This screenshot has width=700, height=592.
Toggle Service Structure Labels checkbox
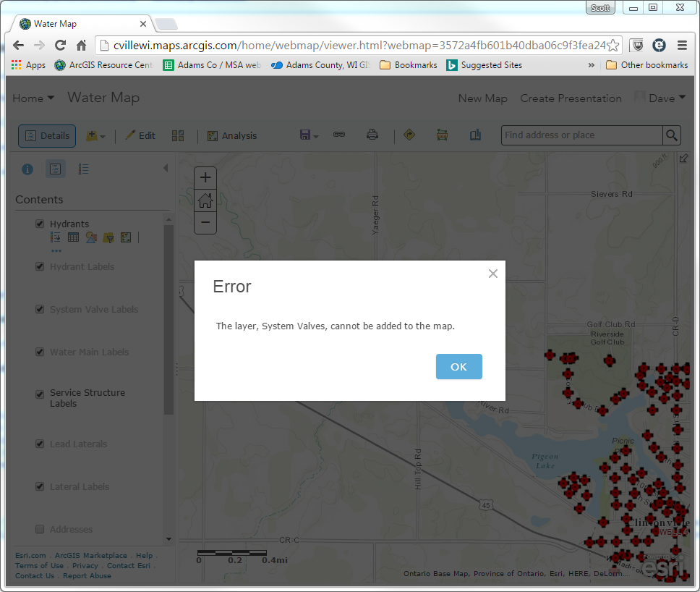[40, 394]
